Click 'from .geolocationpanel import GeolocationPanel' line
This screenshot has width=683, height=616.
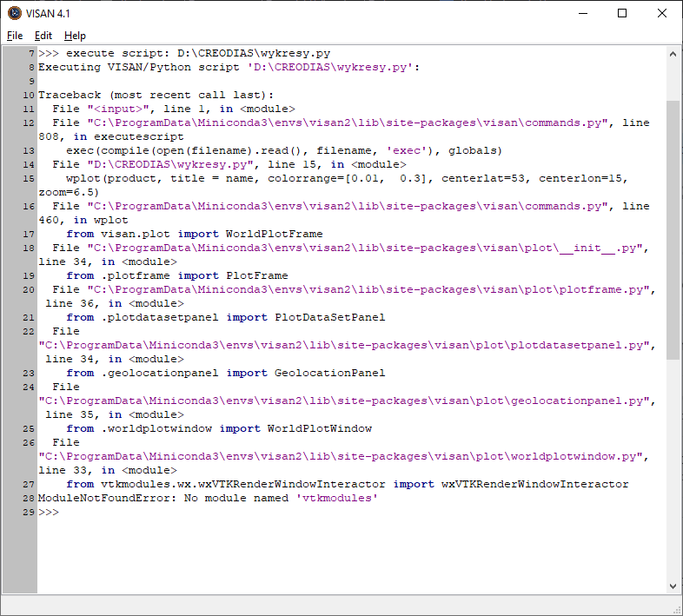click(x=226, y=373)
